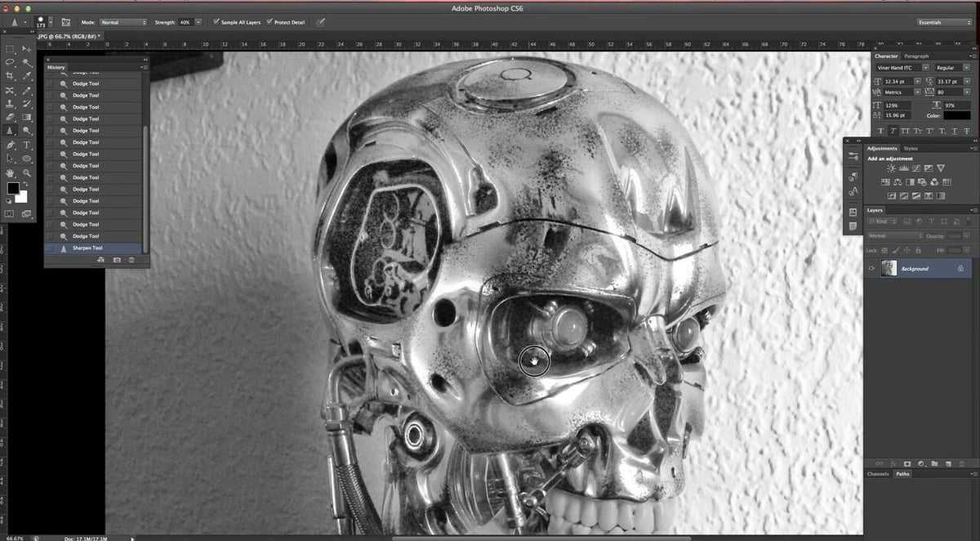Enable Sample All Layers checkbox
The height and width of the screenshot is (541, 980).
(x=216, y=22)
